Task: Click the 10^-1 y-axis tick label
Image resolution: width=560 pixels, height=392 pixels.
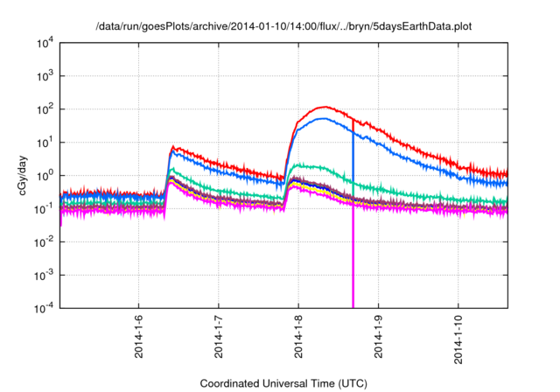Action: pos(44,209)
